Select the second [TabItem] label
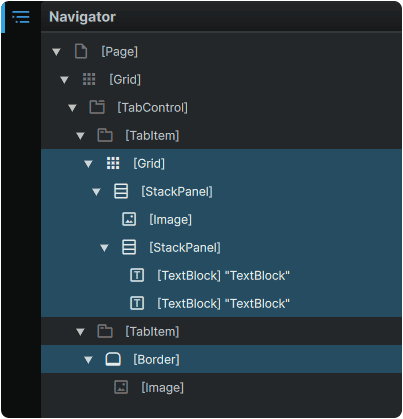The image size is (403, 419). [152, 332]
